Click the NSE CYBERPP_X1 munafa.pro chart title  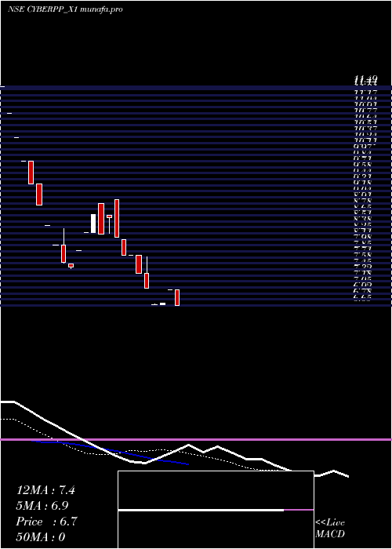click(65, 9)
